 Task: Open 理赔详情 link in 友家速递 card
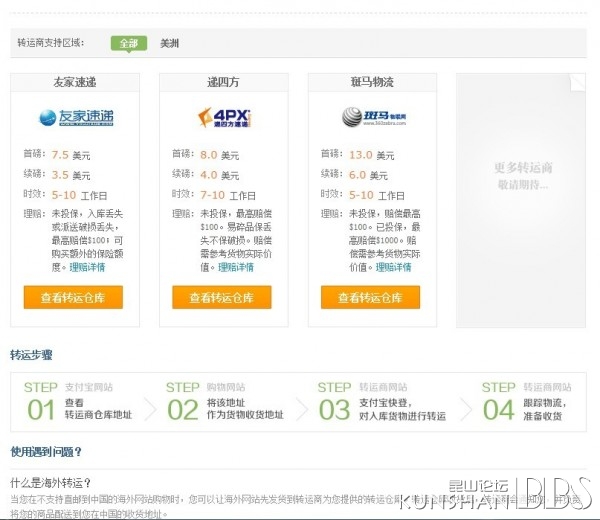87,267
